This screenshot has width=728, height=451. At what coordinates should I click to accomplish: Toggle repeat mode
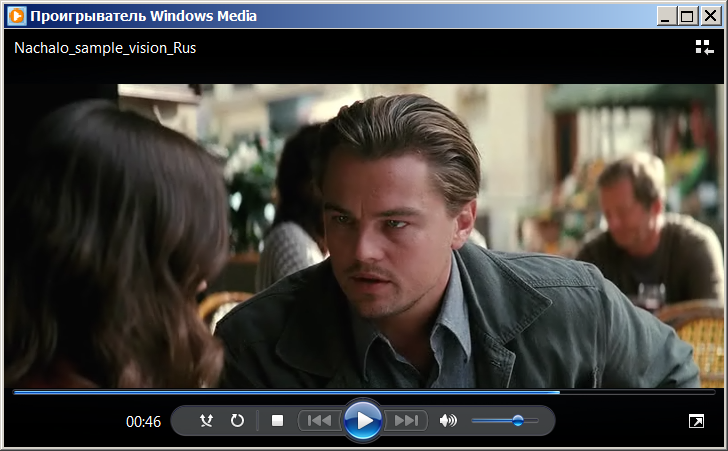click(x=237, y=421)
